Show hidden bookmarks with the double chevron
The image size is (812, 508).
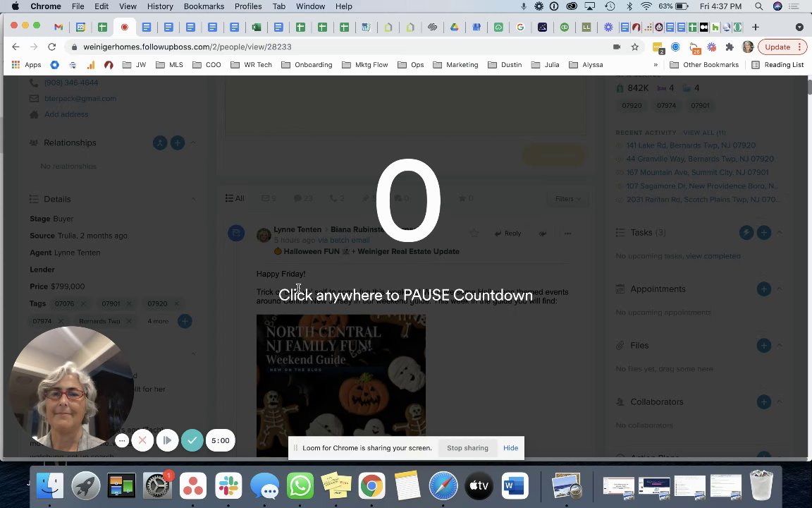pyautogui.click(x=656, y=65)
